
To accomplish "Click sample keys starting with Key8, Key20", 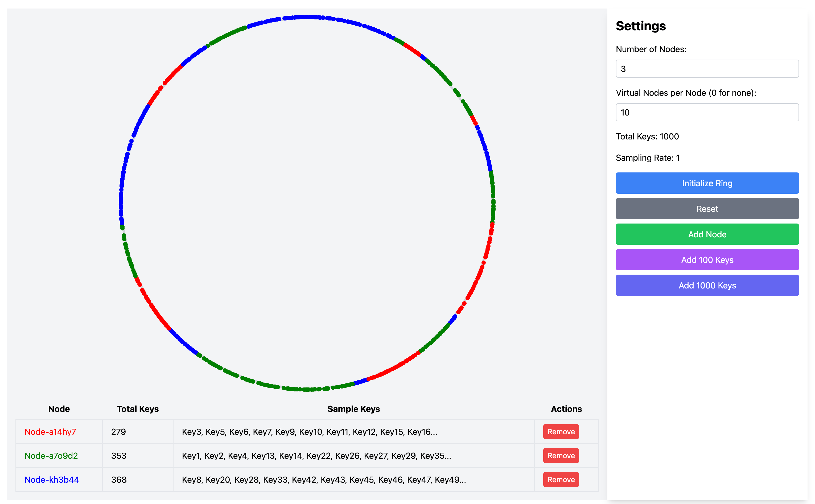I will click(x=324, y=480).
